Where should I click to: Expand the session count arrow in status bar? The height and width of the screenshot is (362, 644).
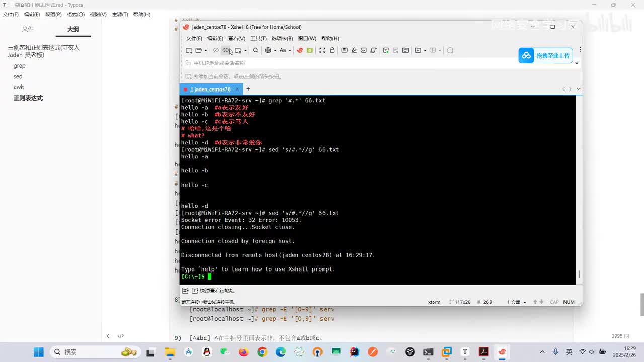525,302
